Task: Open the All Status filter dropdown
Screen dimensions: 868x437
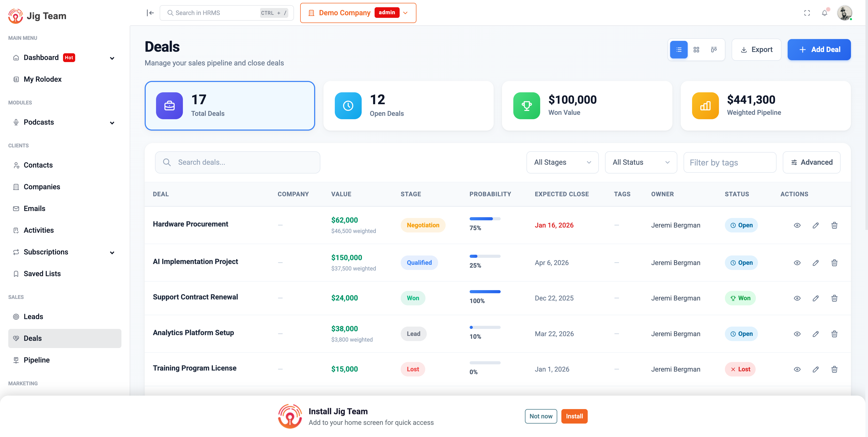Action: (x=641, y=163)
